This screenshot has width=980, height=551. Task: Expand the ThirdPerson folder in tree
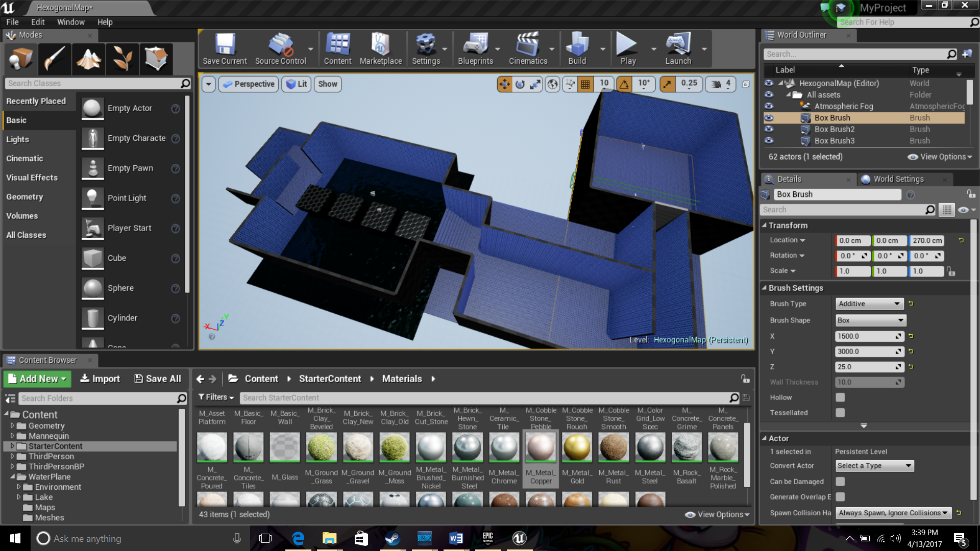[12, 456]
